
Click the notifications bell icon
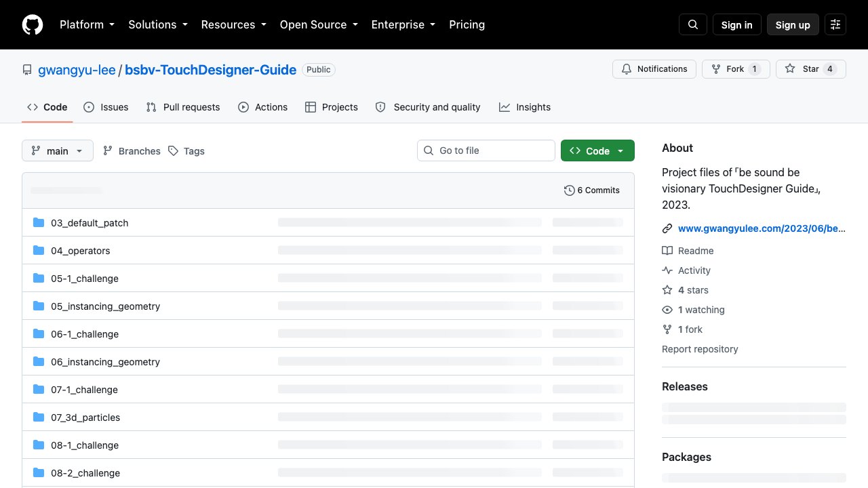[x=627, y=69]
